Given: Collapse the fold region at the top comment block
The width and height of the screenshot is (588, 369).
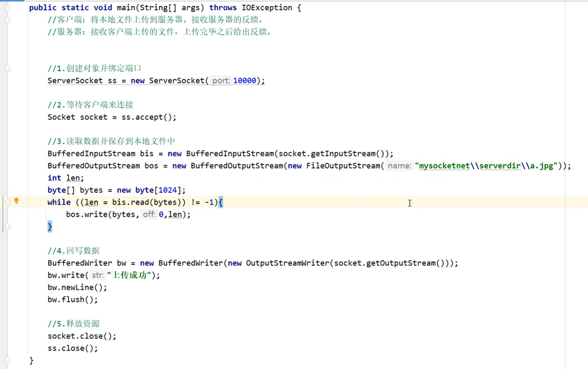Looking at the screenshot, I should tap(7, 20).
